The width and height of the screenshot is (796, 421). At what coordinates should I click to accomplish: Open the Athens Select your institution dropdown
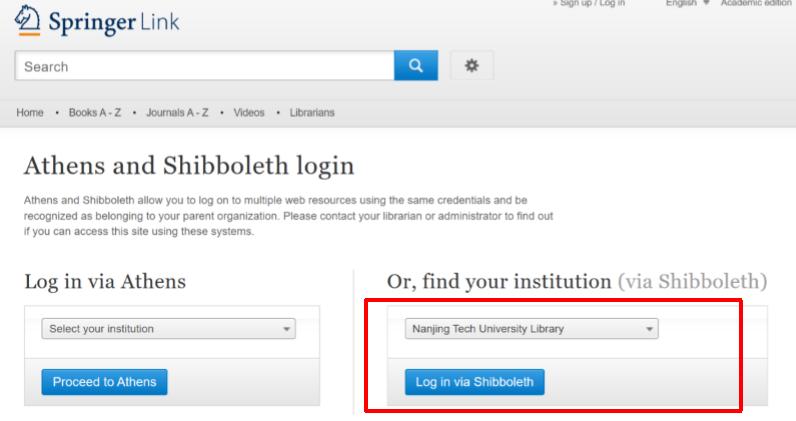click(169, 329)
